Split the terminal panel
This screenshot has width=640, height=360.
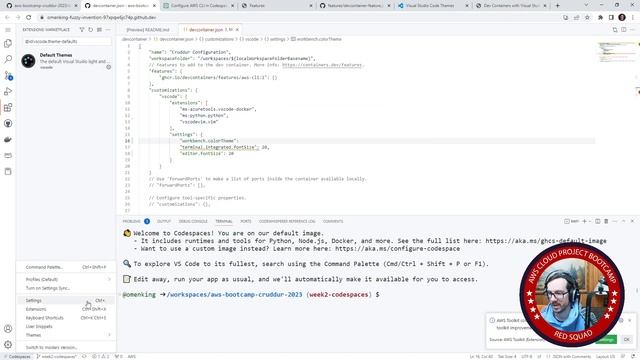click(x=598, y=221)
